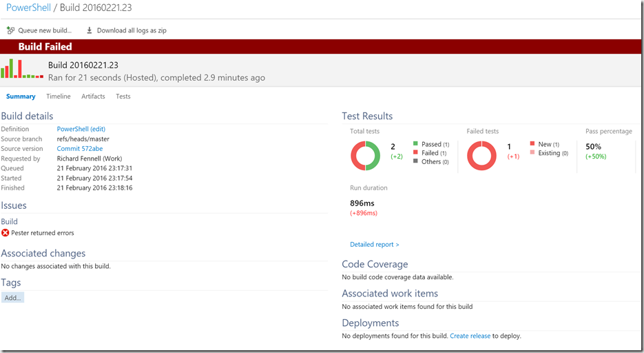The width and height of the screenshot is (644, 353).
Task: Click the download logs arrow icon
Action: tap(89, 30)
